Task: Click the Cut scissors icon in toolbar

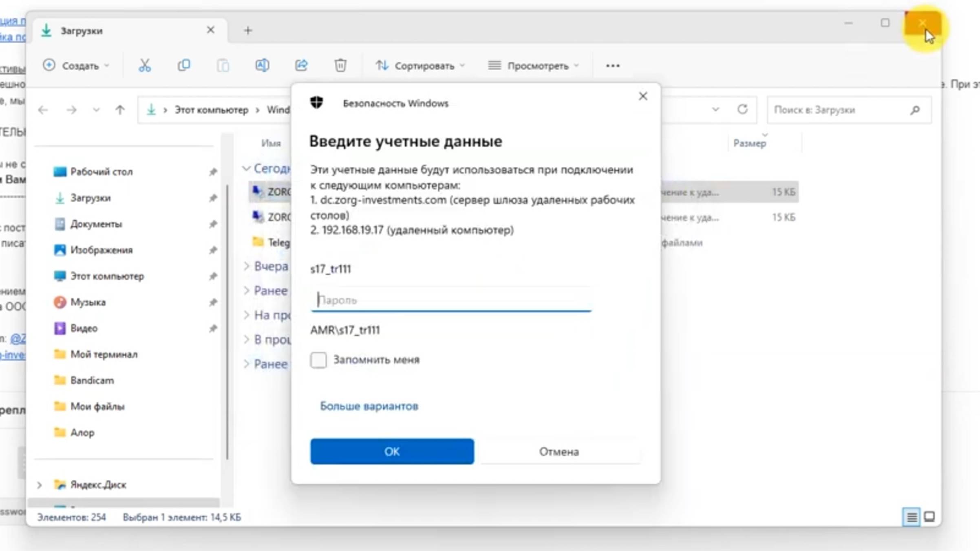Action: pyautogui.click(x=145, y=65)
